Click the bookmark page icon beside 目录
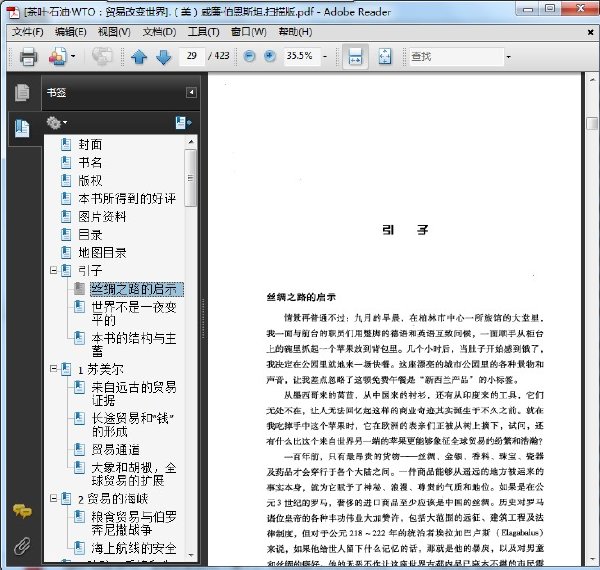This screenshot has height=570, width=600. point(66,235)
